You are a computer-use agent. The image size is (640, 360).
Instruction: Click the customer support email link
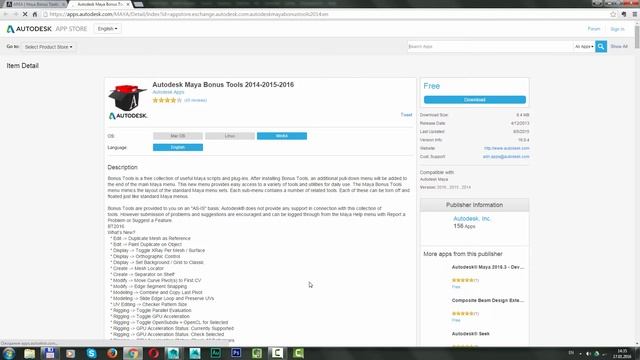(x=506, y=157)
